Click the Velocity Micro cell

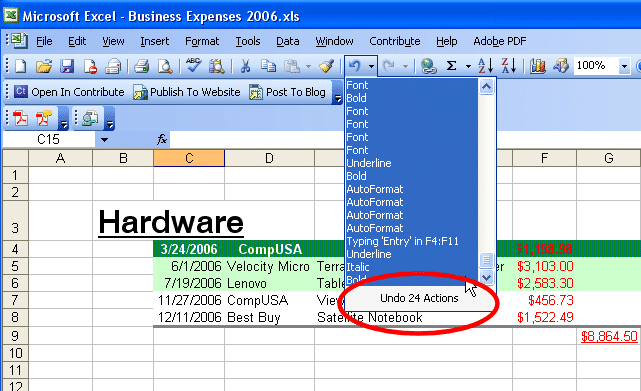[268, 266]
